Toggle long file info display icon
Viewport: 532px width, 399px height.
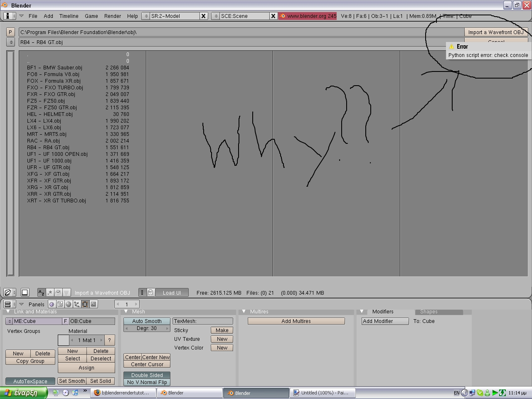coord(142,293)
